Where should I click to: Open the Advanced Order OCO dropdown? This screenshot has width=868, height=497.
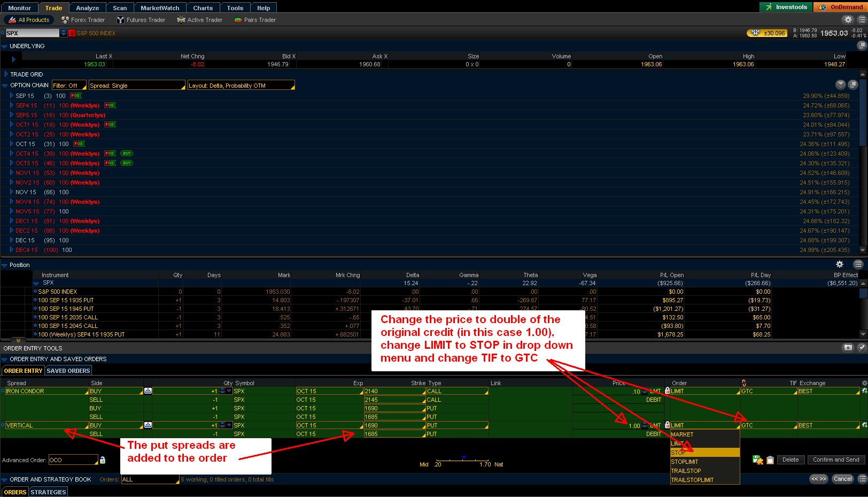[x=73, y=460]
